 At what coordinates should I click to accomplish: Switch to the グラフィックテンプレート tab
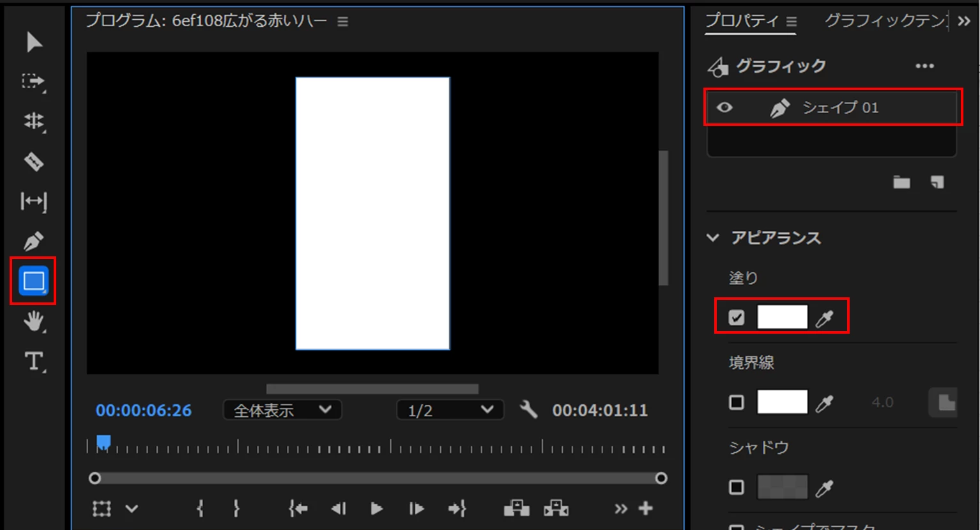pos(886,21)
